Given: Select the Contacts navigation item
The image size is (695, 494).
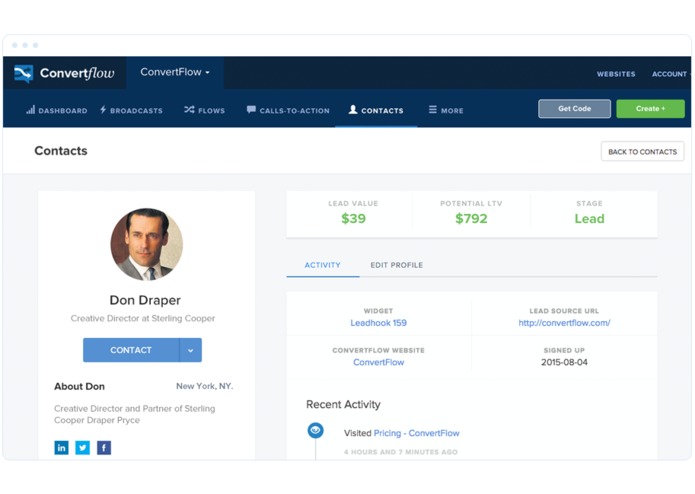Looking at the screenshot, I should coord(376,110).
